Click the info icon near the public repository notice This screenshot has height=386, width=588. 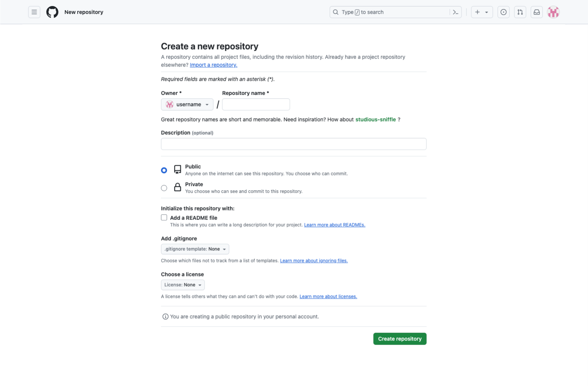click(165, 316)
